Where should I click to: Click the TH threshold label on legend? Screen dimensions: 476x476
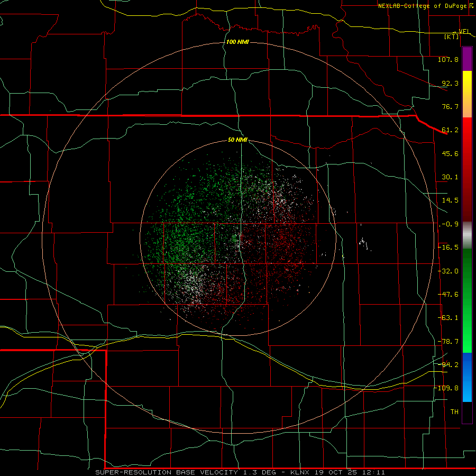454,411
